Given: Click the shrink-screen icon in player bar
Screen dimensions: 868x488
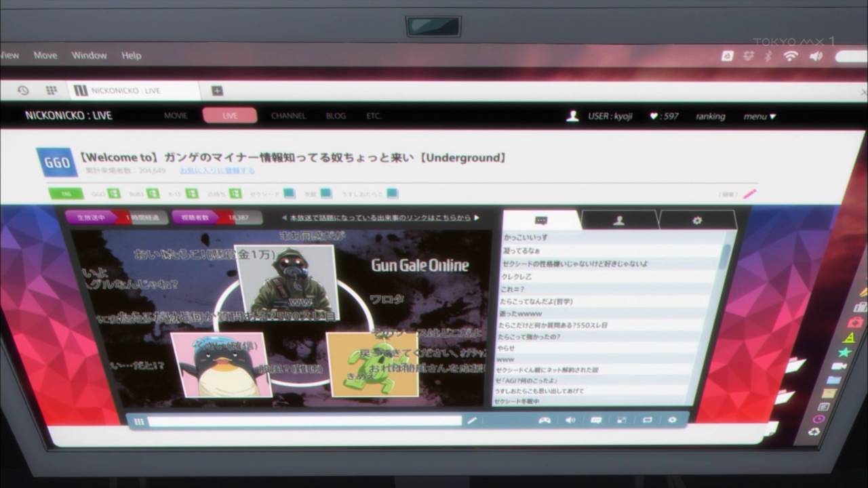Looking at the screenshot, I should pos(622,420).
